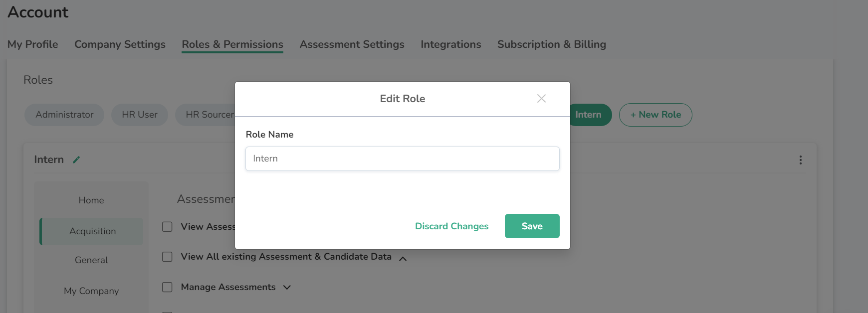
Task: Open the Company Settings tab
Action: [120, 44]
